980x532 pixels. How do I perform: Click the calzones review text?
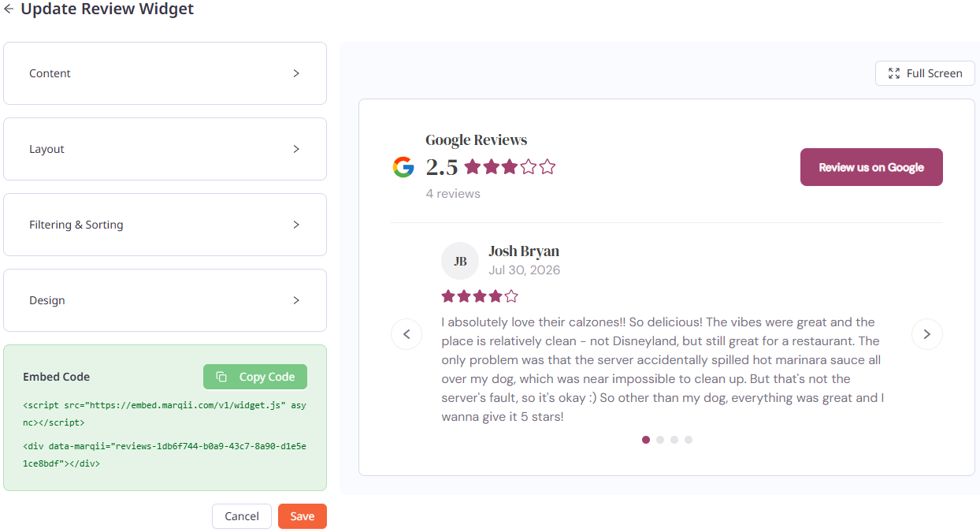(663, 369)
